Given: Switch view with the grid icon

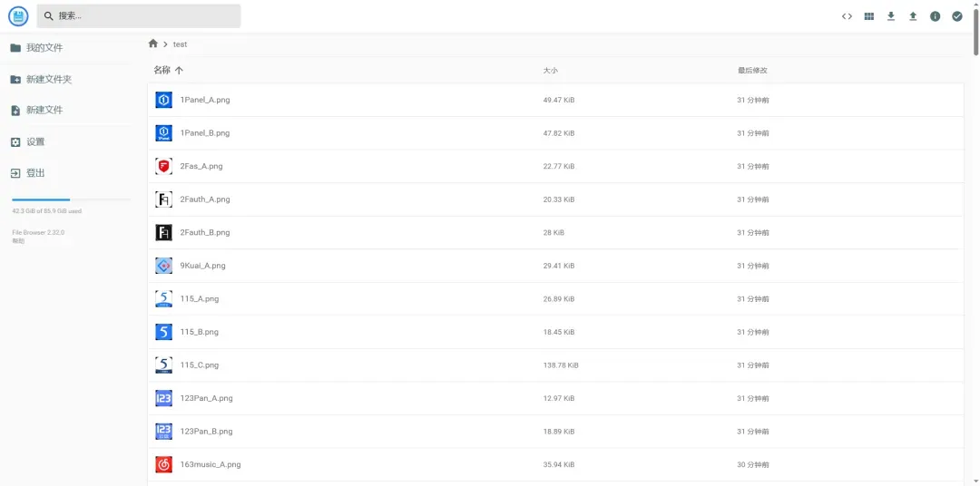Looking at the screenshot, I should (868, 16).
